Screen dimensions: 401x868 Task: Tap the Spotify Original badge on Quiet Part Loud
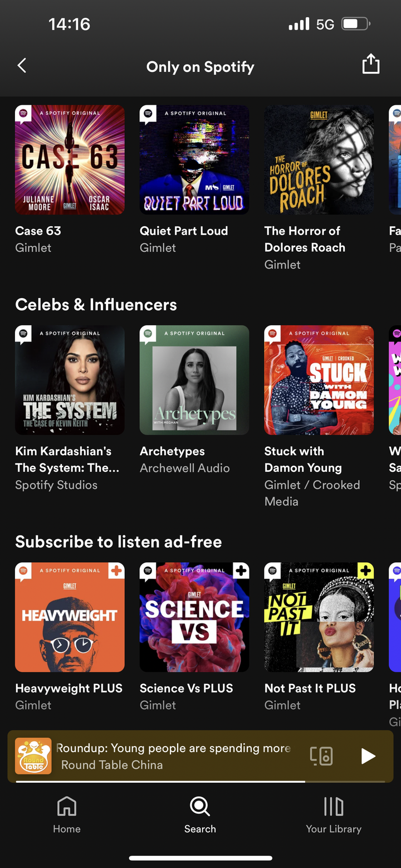point(148,113)
